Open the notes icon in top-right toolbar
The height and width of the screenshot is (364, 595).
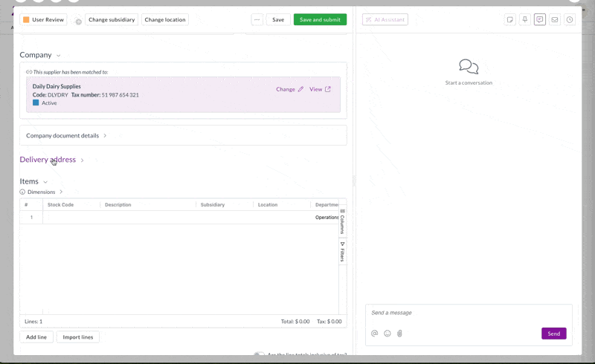tap(510, 20)
